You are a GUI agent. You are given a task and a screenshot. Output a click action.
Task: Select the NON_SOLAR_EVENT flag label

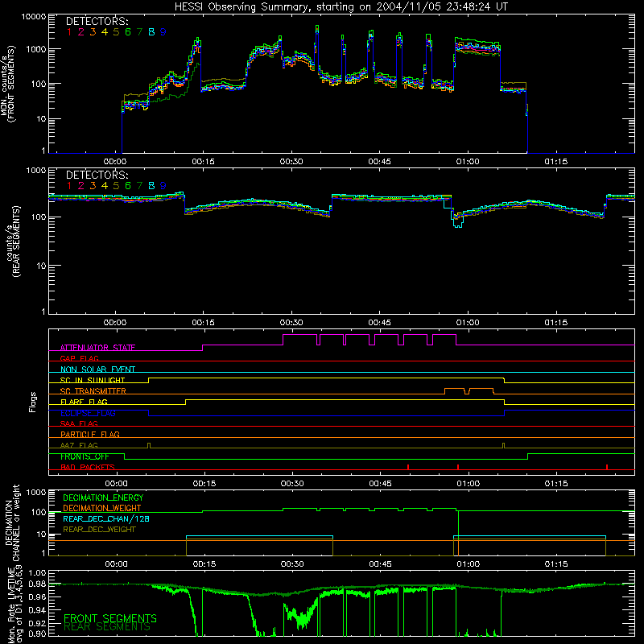pos(97,369)
